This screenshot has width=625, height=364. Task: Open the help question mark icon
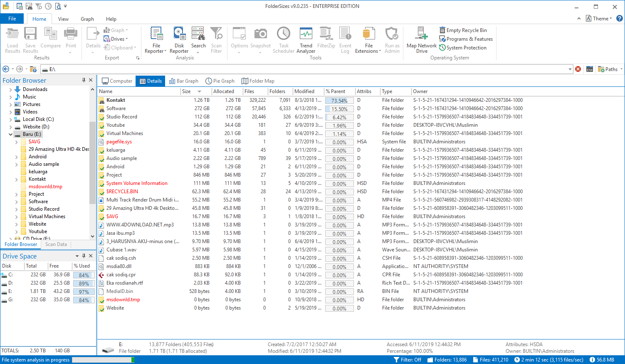tap(619, 18)
